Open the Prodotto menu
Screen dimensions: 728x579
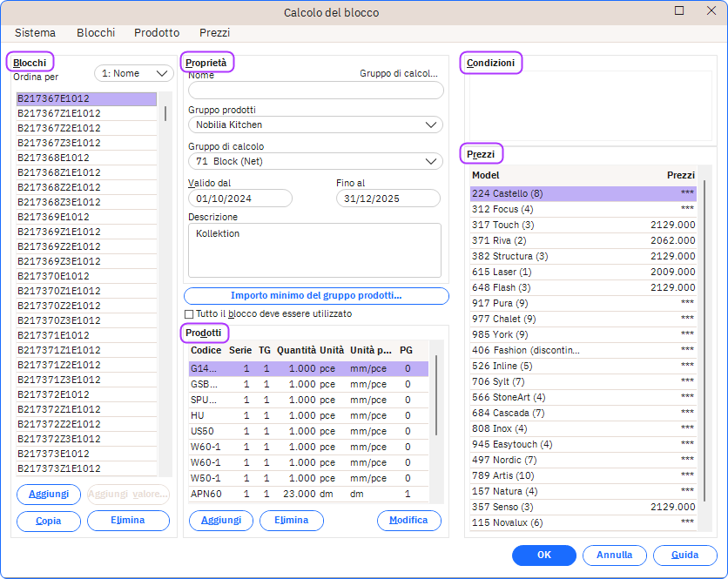(x=157, y=32)
